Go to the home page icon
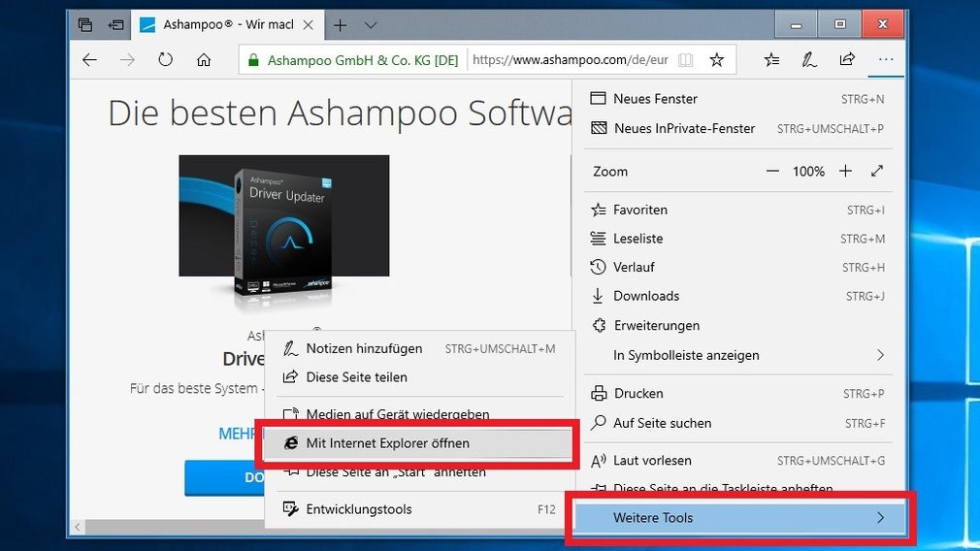Viewport: 980px width, 551px height. coord(203,60)
